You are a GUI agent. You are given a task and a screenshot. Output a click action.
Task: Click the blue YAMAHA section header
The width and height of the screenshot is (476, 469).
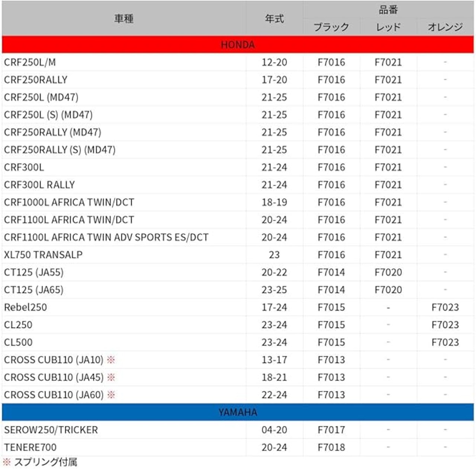[238, 412]
